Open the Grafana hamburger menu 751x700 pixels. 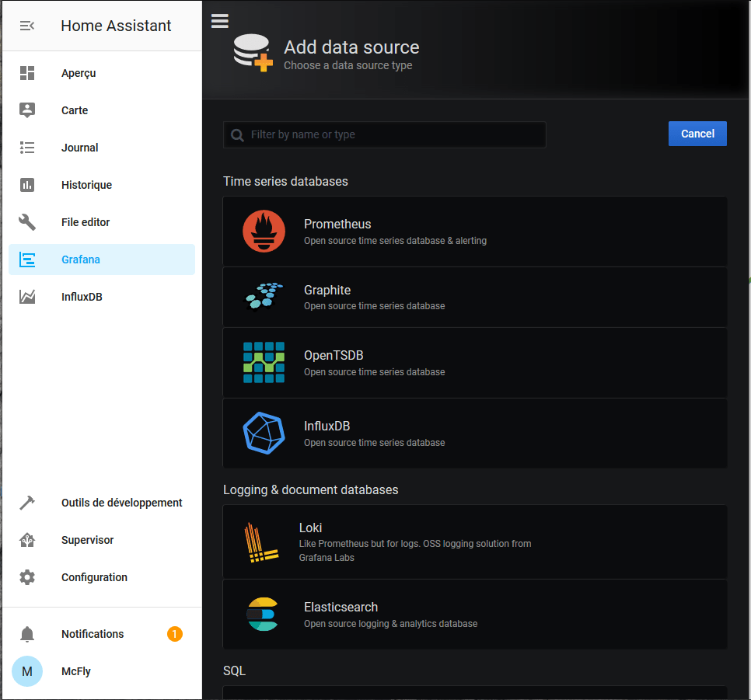220,21
